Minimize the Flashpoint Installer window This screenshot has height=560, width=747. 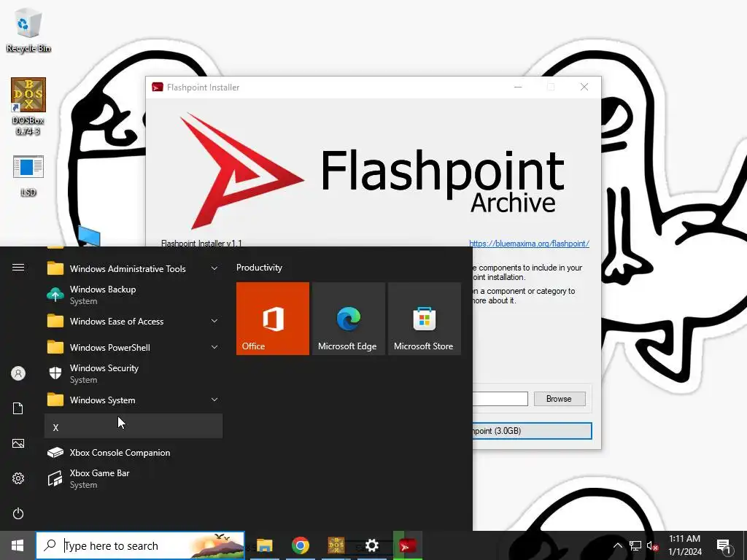coord(518,87)
